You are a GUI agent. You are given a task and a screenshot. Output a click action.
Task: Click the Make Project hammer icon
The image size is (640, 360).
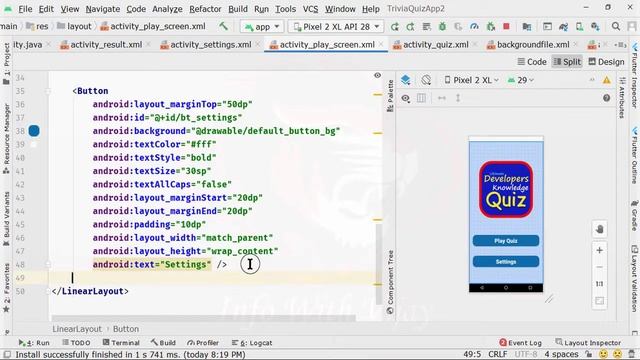tap(223, 26)
